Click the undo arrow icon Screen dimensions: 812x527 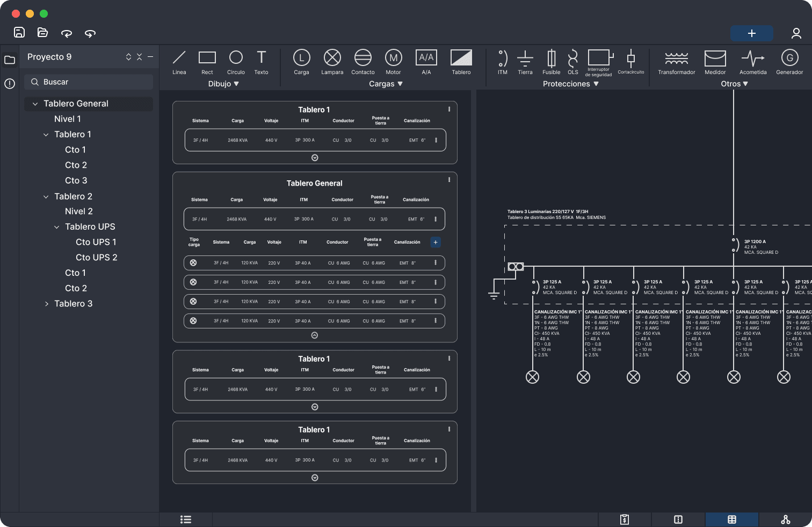67,33
